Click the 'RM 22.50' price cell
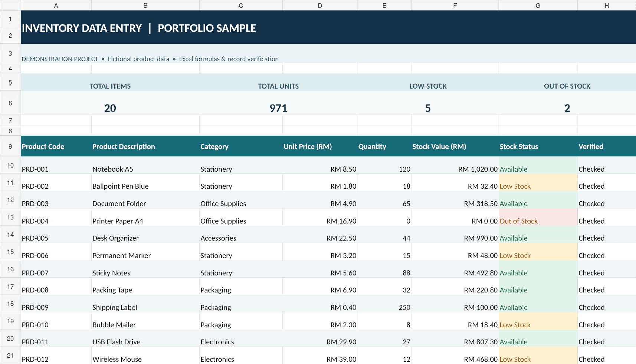Viewport: 636px width, 364px height. click(320, 235)
